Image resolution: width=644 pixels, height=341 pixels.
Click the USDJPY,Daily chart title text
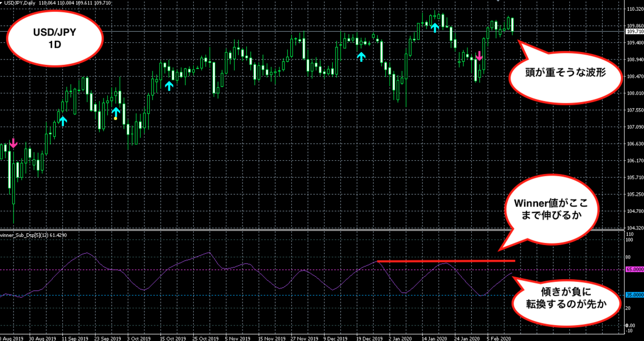click(19, 4)
